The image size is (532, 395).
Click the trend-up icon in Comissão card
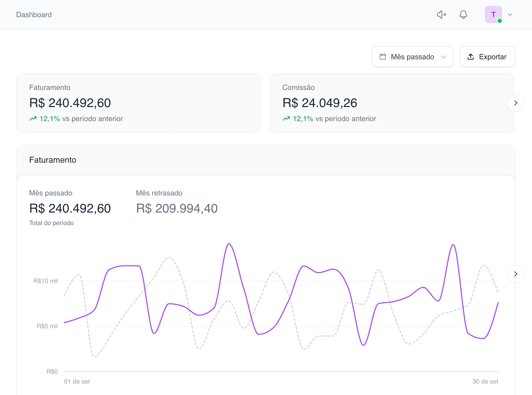286,119
